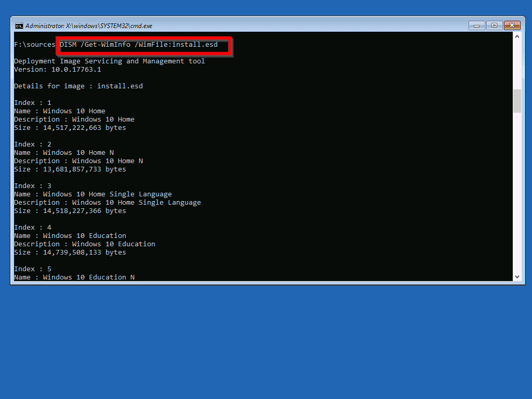Click the 'Details for image : install.esd' line
This screenshot has width=532, height=399.
[78, 86]
